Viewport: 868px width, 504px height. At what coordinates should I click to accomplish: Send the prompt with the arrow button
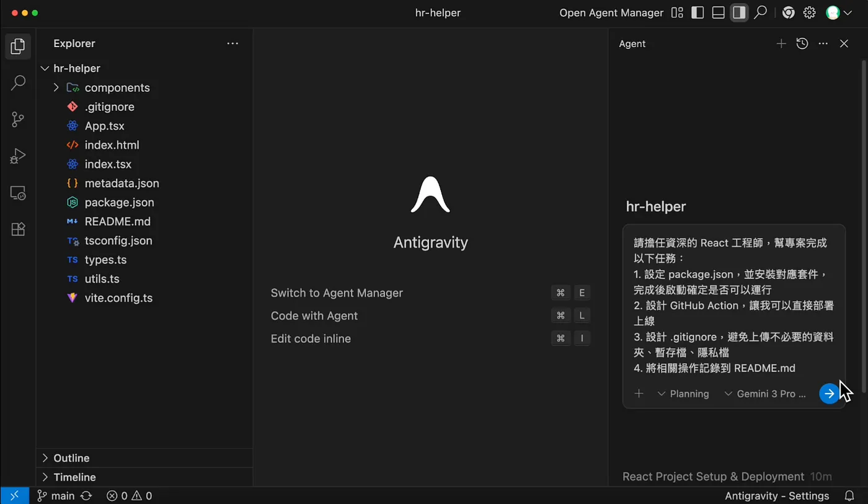[829, 394]
